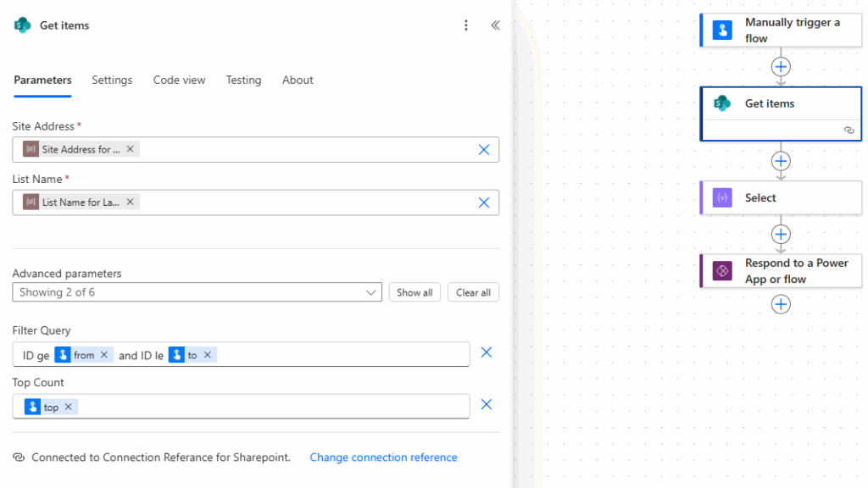
Task: Open the Code view tab
Action: coord(180,80)
